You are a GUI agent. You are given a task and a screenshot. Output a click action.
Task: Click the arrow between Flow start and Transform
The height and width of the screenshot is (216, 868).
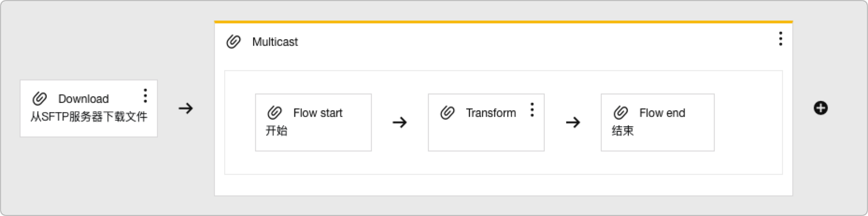coord(400,122)
